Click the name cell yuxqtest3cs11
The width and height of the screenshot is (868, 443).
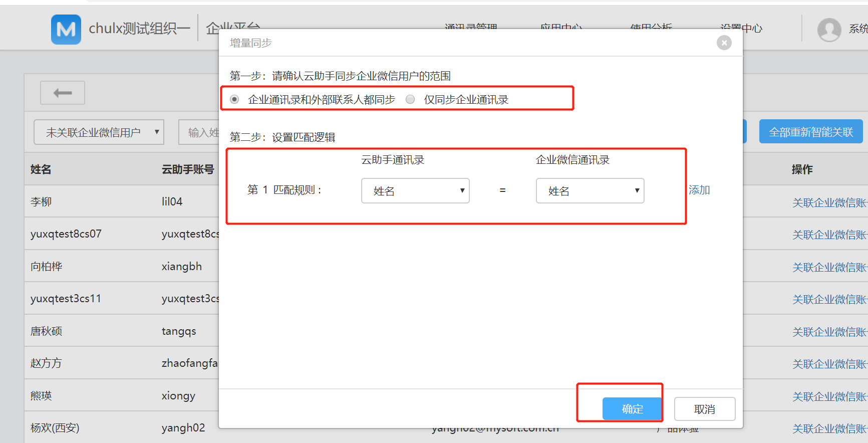[66, 299]
